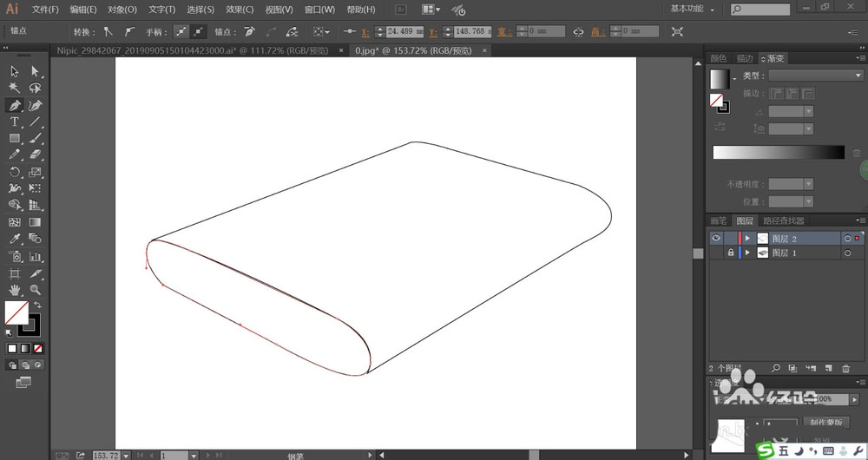868x460 pixels.
Task: Toggle visibility of 图层 2
Action: [x=716, y=239]
